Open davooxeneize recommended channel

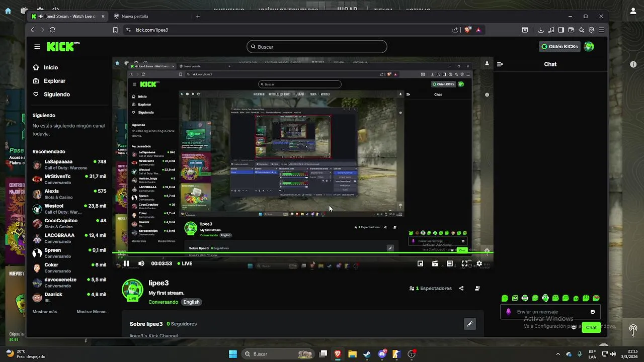coord(69,283)
